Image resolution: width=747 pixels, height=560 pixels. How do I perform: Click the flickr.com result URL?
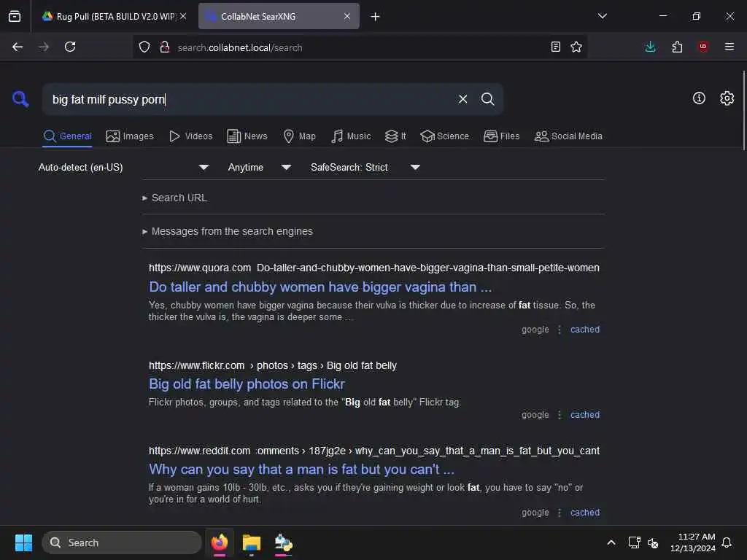tap(273, 365)
